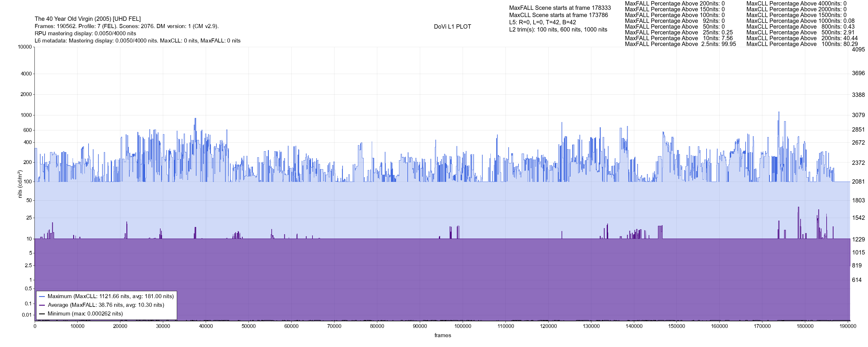The image size is (868, 347).
Task: Click the MaxFALL Scene starts at frame text
Action: point(560,8)
